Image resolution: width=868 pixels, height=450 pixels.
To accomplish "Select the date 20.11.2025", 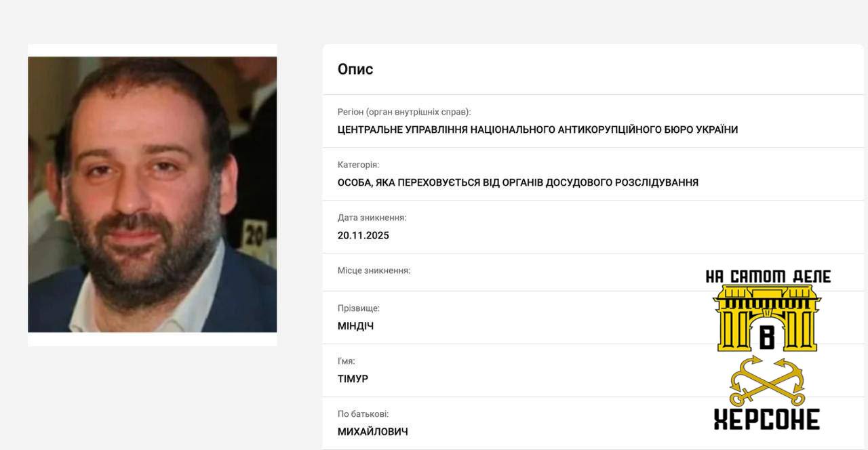I will [x=363, y=235].
